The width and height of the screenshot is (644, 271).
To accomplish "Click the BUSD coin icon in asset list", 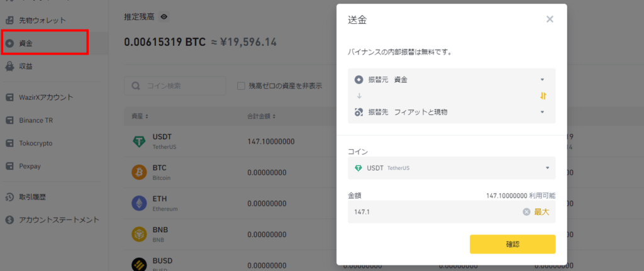I will 139,263.
